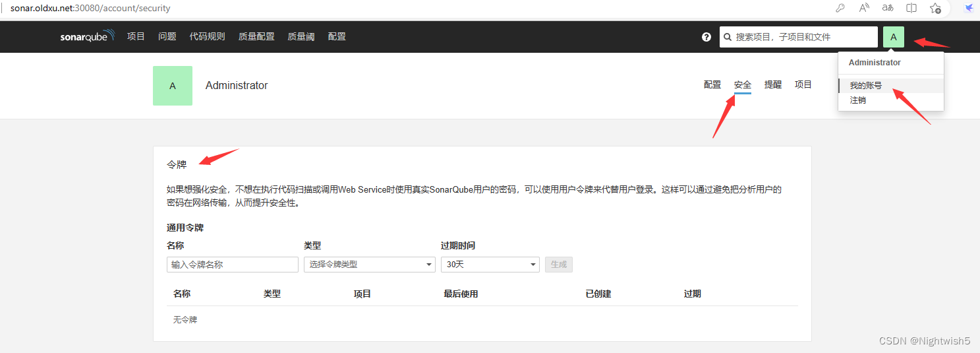Click the Administrator name in dropdown header

pyautogui.click(x=875, y=63)
